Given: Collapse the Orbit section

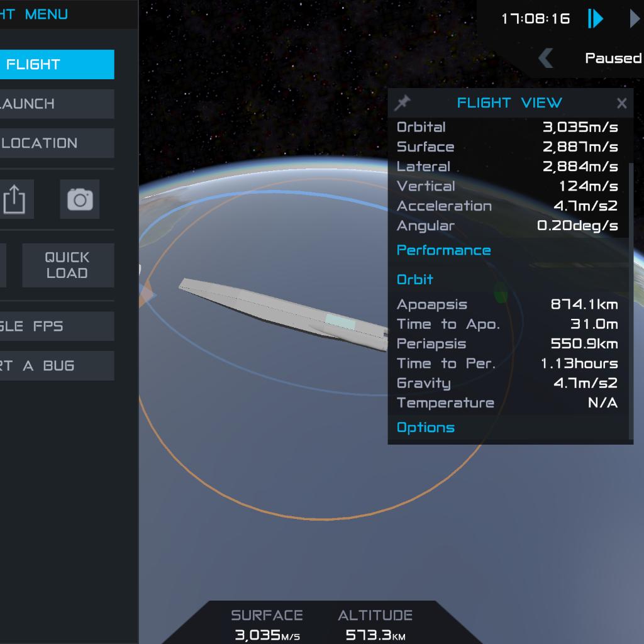Looking at the screenshot, I should click(x=415, y=280).
